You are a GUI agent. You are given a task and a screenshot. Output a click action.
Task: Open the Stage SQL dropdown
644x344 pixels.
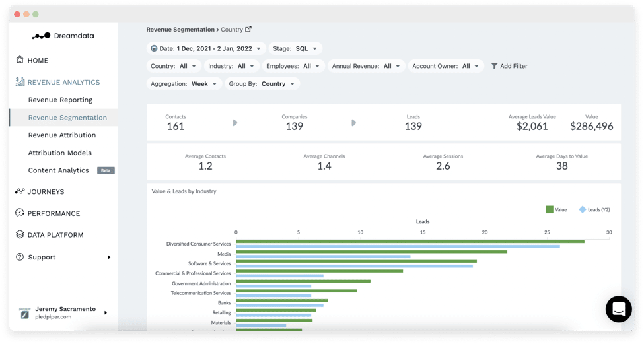[295, 48]
